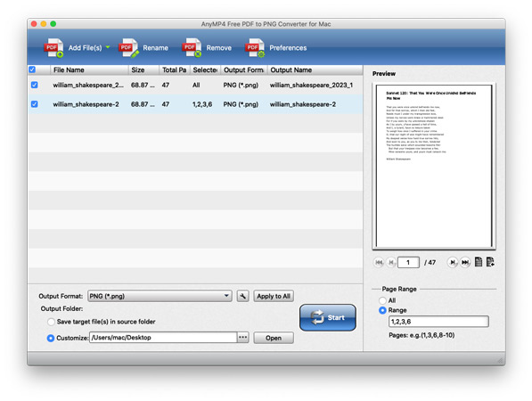Go to next page in preview

click(453, 262)
